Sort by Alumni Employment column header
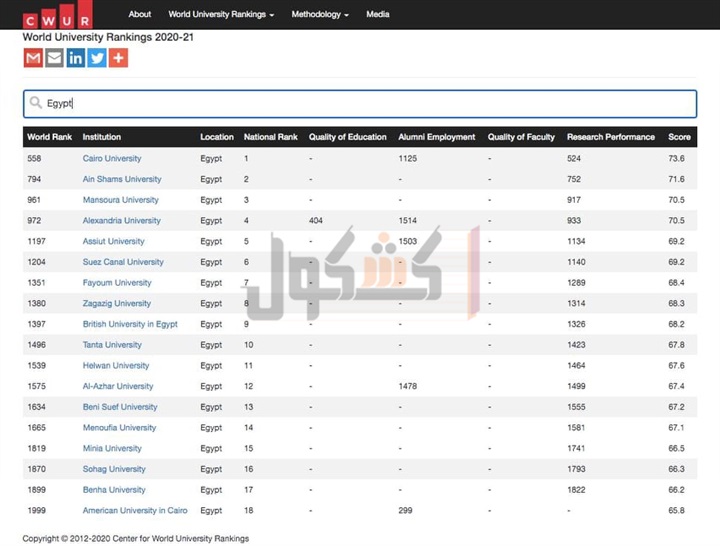Screen dimensions: 720x546 pos(436,137)
